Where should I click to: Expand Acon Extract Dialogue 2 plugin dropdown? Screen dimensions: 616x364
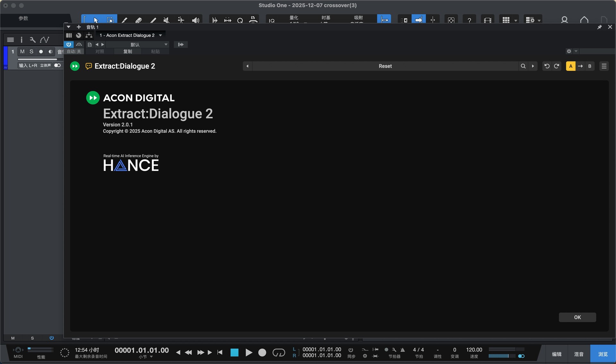pos(160,35)
